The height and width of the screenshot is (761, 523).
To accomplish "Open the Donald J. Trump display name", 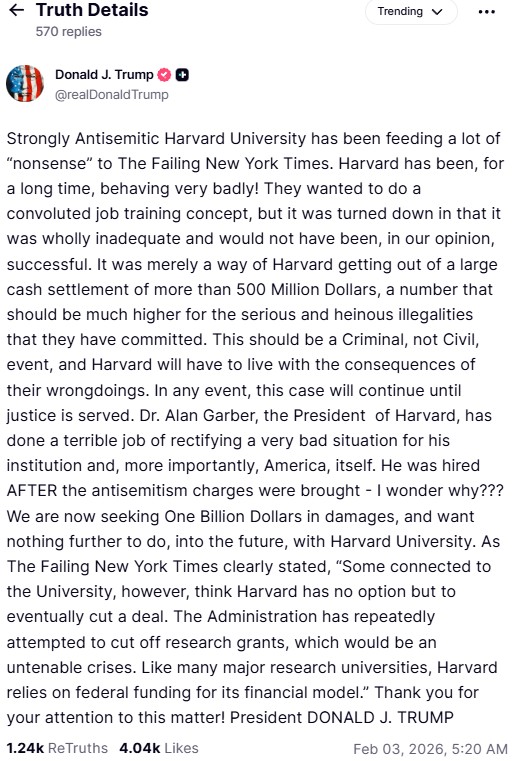I will 104,75.
